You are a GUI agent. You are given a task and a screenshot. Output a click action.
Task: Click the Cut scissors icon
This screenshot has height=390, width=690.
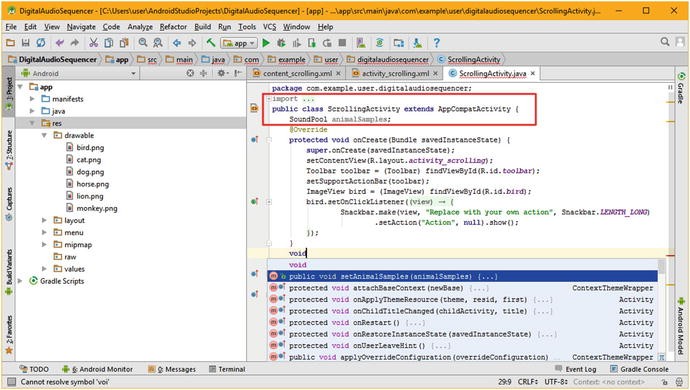(93, 43)
